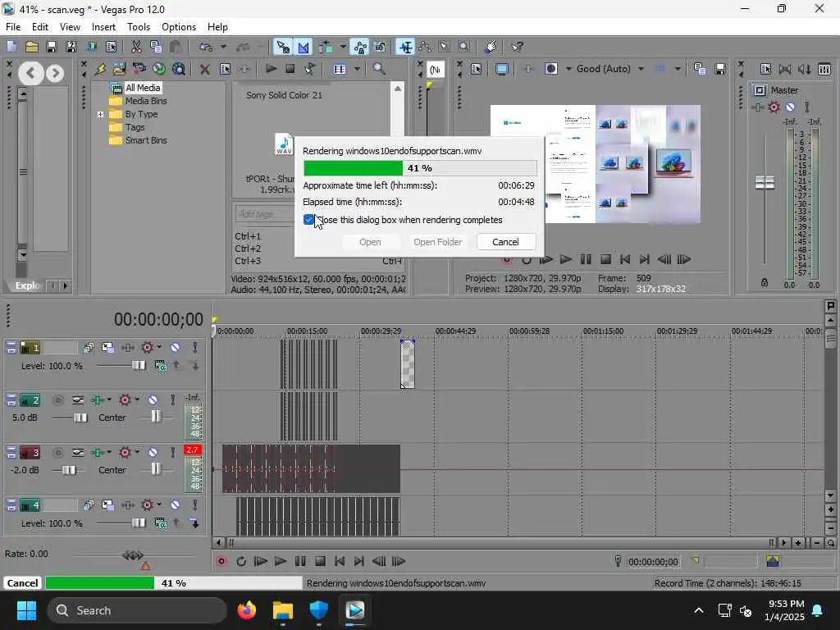The width and height of the screenshot is (840, 630).
Task: Toggle Auto Ripple icon in toolbar
Action: coord(326,47)
